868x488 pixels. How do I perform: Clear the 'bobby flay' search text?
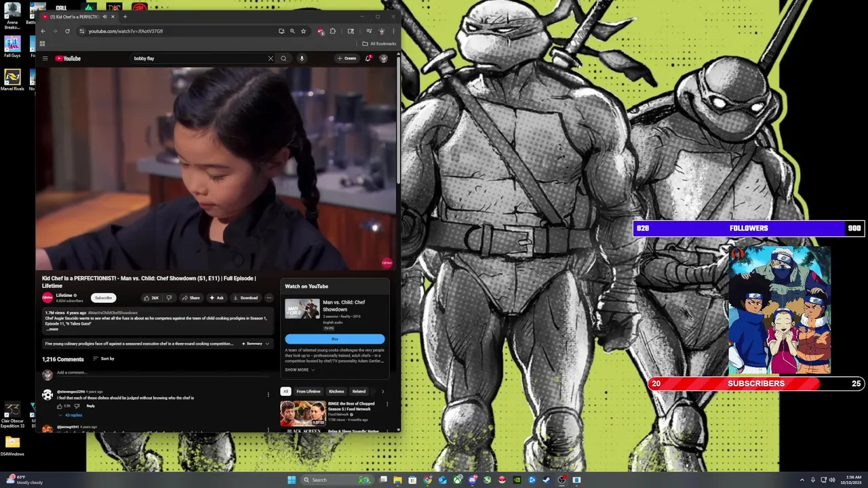coord(271,58)
